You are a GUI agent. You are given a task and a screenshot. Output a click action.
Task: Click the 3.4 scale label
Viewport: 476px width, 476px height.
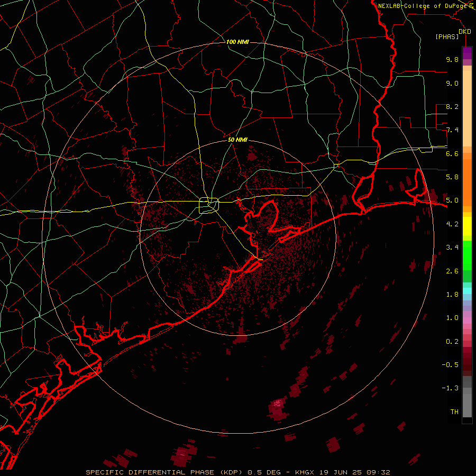pyautogui.click(x=452, y=248)
